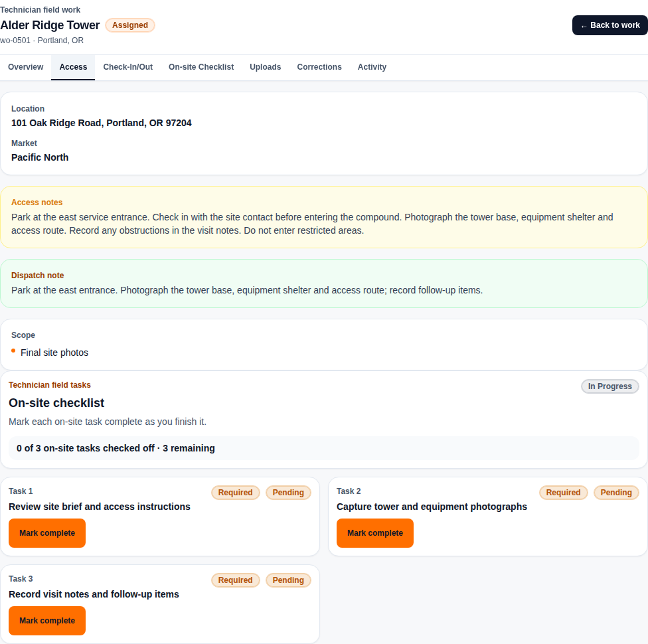Click Task 3 Pending badge

coord(288,580)
